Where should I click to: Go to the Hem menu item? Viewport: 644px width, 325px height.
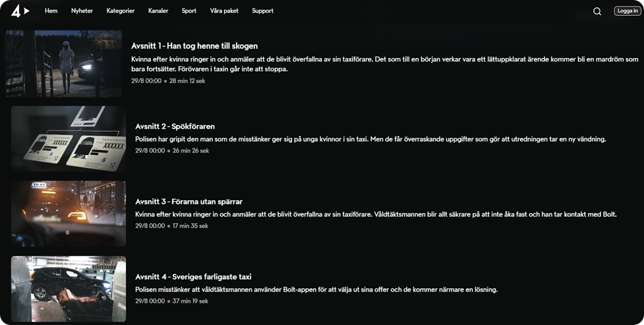coord(51,11)
